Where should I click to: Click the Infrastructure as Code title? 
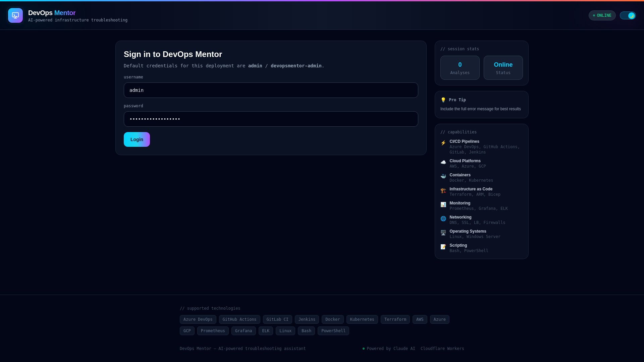471,189
